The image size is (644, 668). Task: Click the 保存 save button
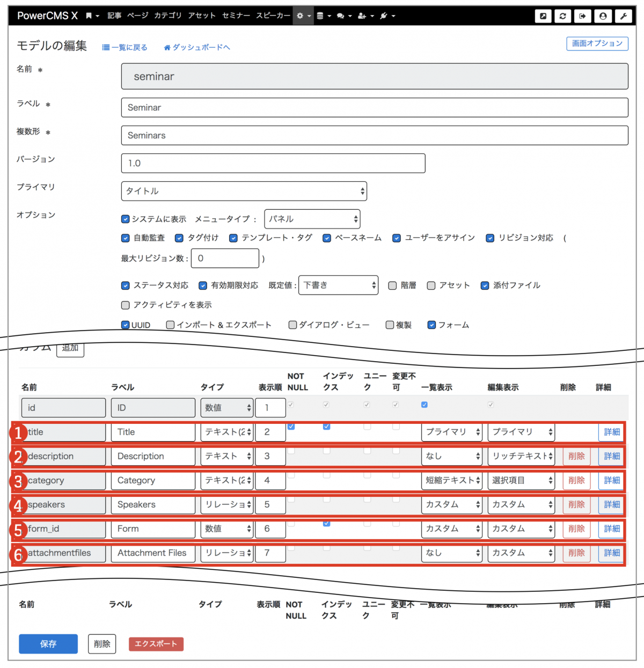point(48,644)
